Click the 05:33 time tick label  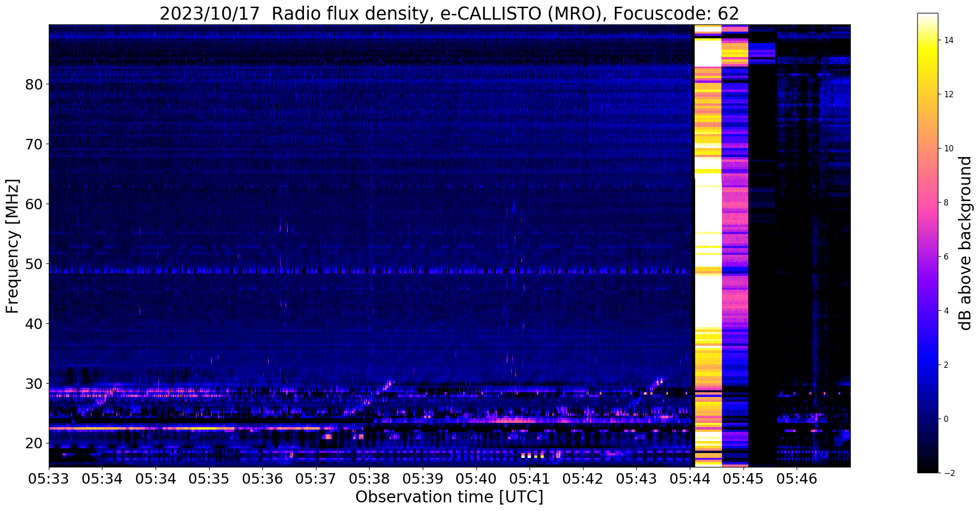point(49,478)
